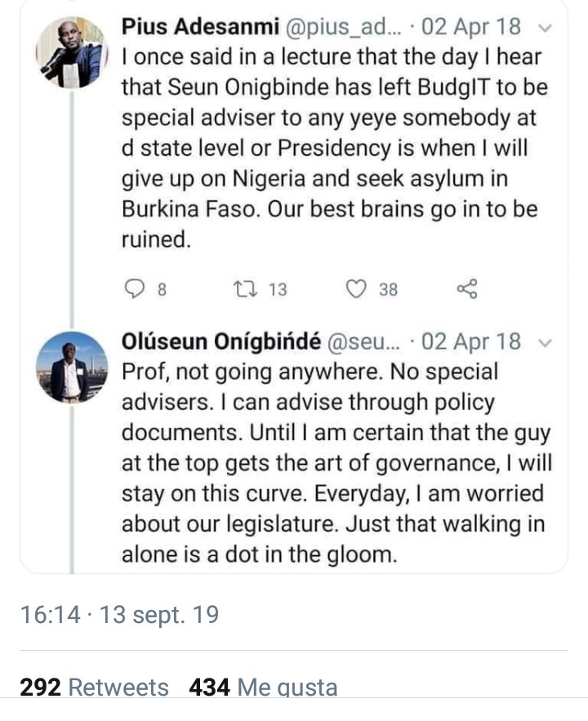This screenshot has height=721, width=588.
Task: Click the 02 Apr 18 date on Pius's tweet
Action: (x=472, y=26)
